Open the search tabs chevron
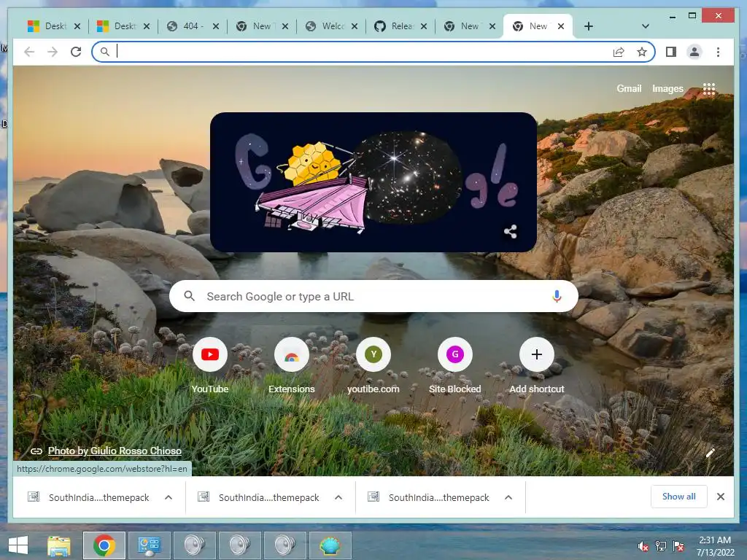Viewport: 747px width, 560px height. (645, 26)
